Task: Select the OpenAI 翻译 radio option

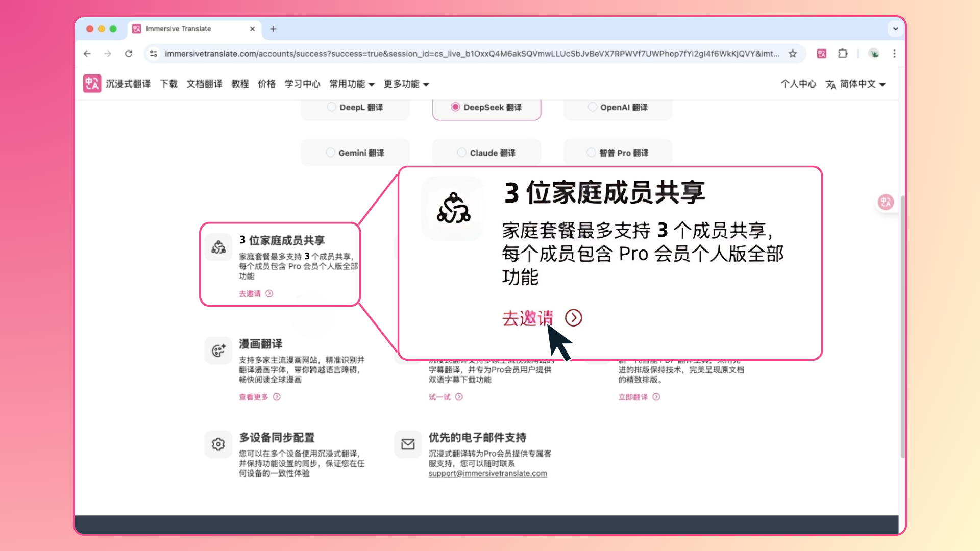Action: [592, 107]
